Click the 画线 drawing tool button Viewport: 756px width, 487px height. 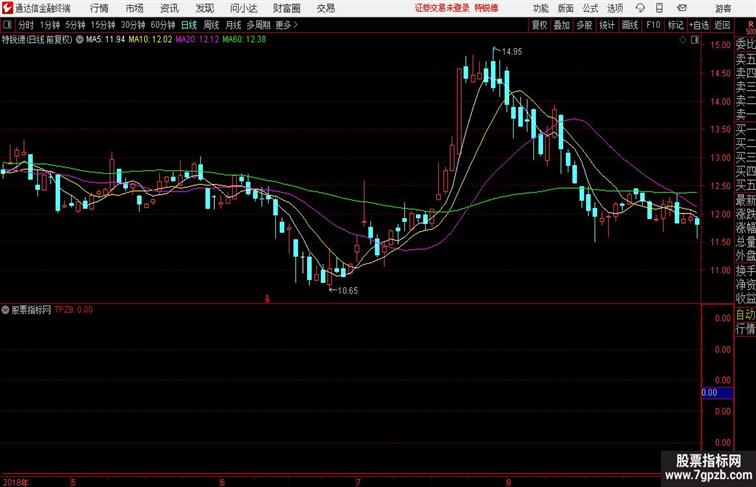point(630,25)
